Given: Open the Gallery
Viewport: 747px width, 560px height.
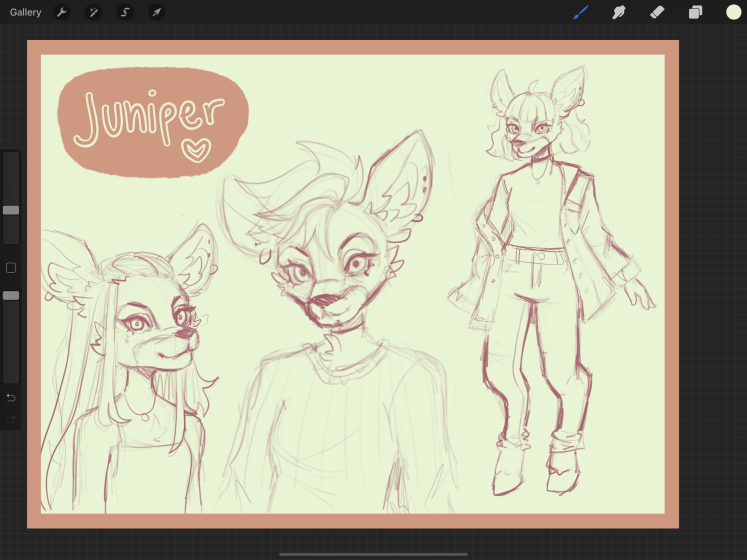Looking at the screenshot, I should (x=25, y=12).
